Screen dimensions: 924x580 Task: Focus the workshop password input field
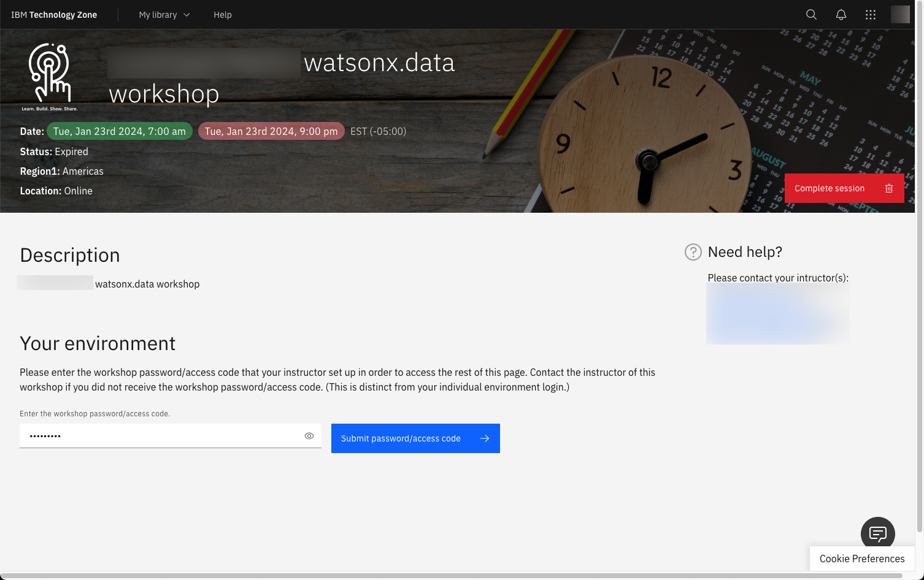tap(171, 436)
